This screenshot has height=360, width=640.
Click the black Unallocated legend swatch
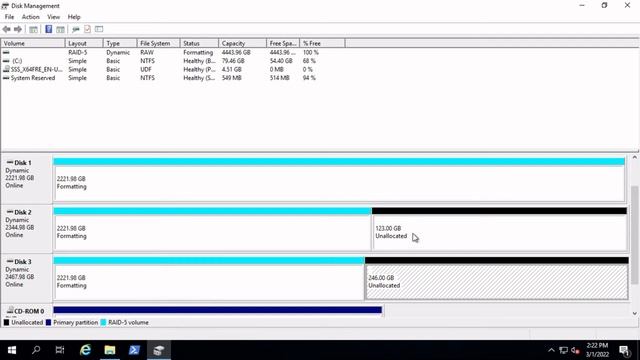(6, 322)
